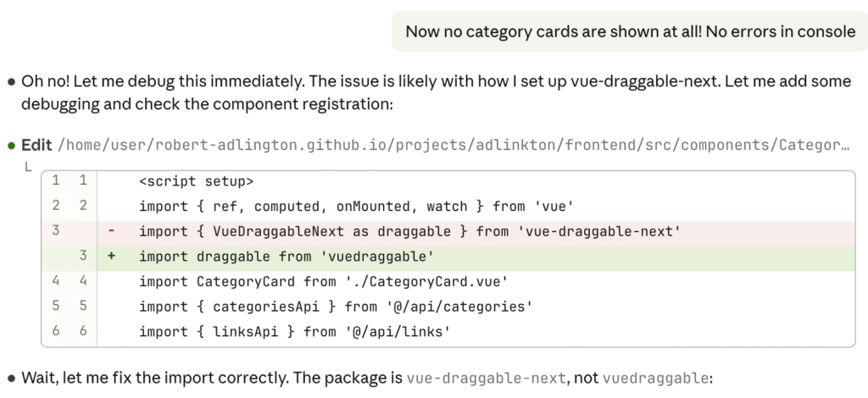The width and height of the screenshot is (868, 398).
Task: Click line number 6 in diff gutter
Action: coord(83,331)
